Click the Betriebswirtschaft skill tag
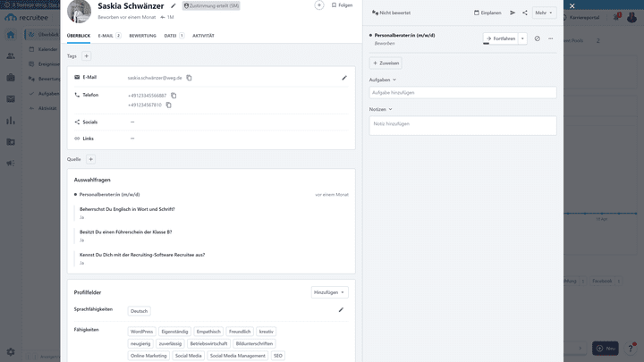 [208, 343]
